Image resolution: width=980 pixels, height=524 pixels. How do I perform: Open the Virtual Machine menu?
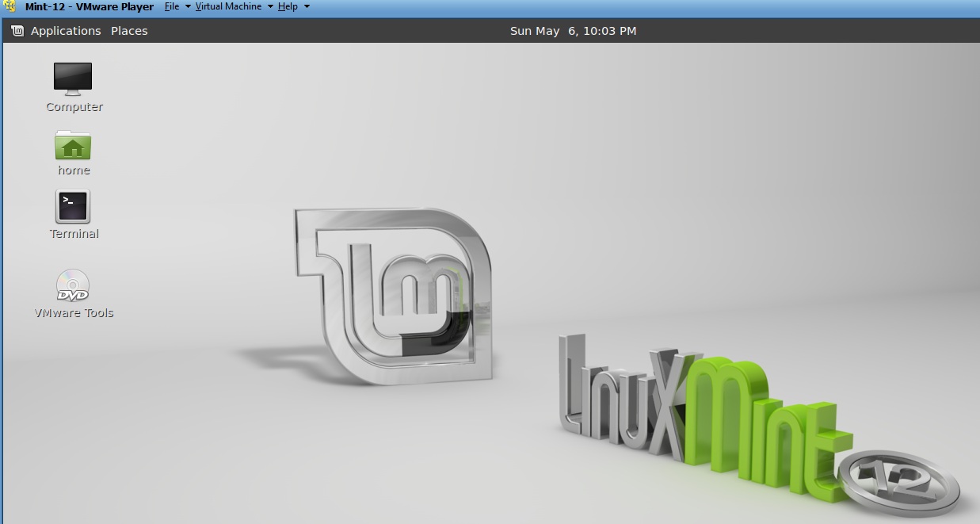tap(228, 6)
